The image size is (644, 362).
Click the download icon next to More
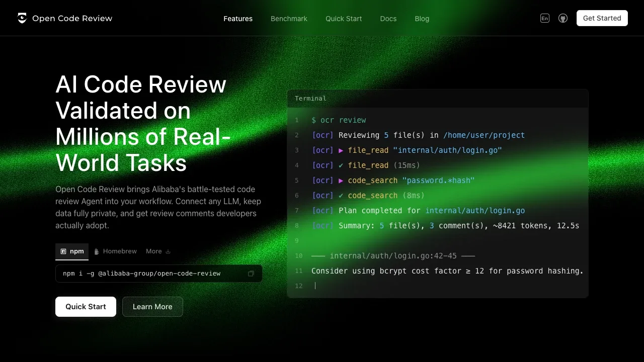pyautogui.click(x=168, y=251)
